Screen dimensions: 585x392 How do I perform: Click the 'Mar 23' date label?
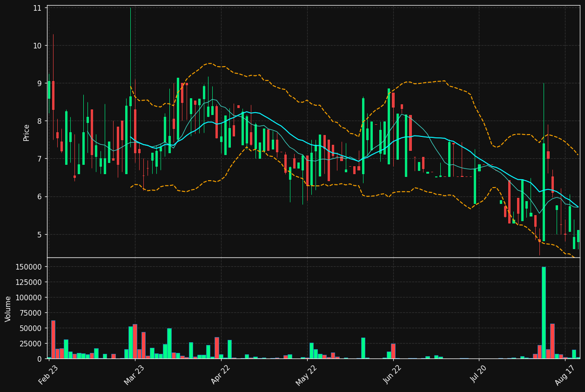134,375
